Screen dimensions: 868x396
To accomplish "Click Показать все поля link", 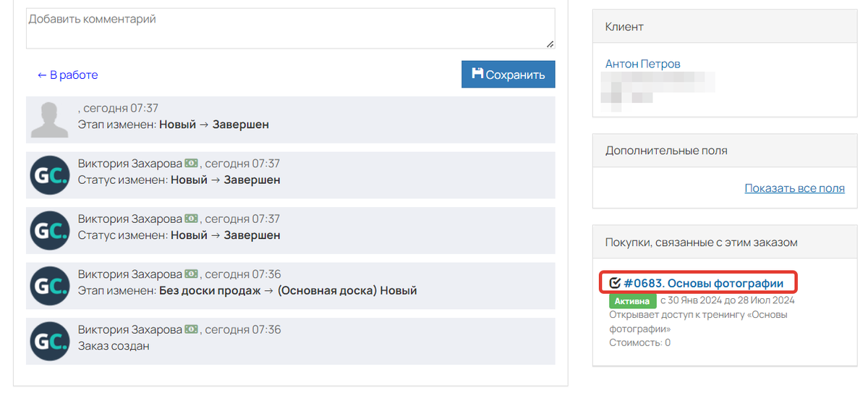I will coord(795,188).
